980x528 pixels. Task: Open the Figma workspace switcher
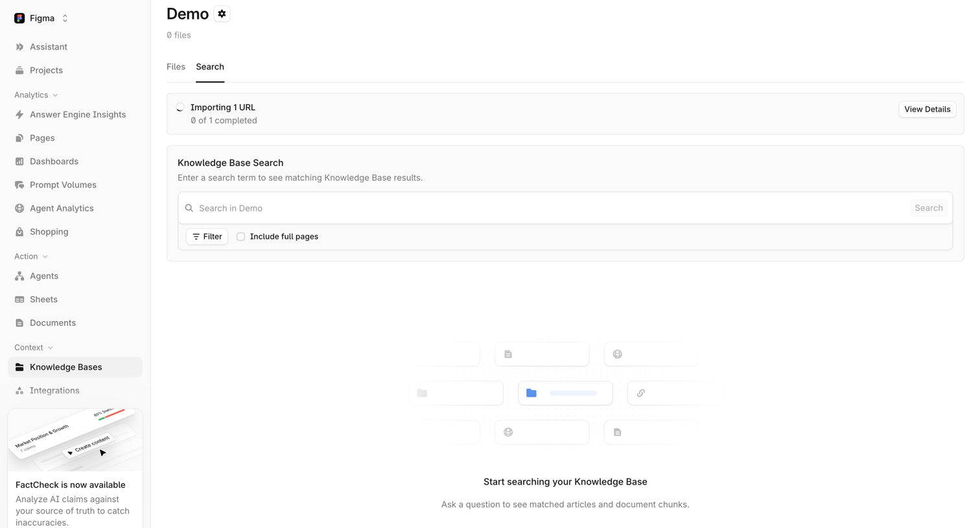pos(41,18)
